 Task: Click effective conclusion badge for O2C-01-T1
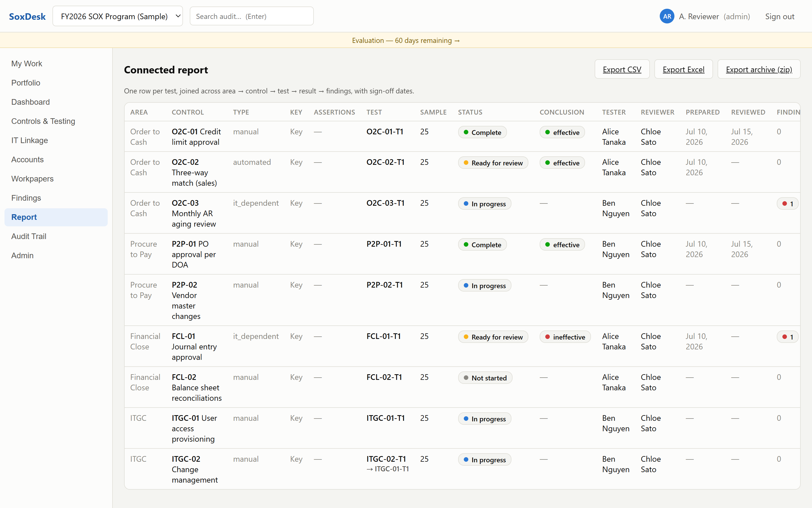click(562, 132)
